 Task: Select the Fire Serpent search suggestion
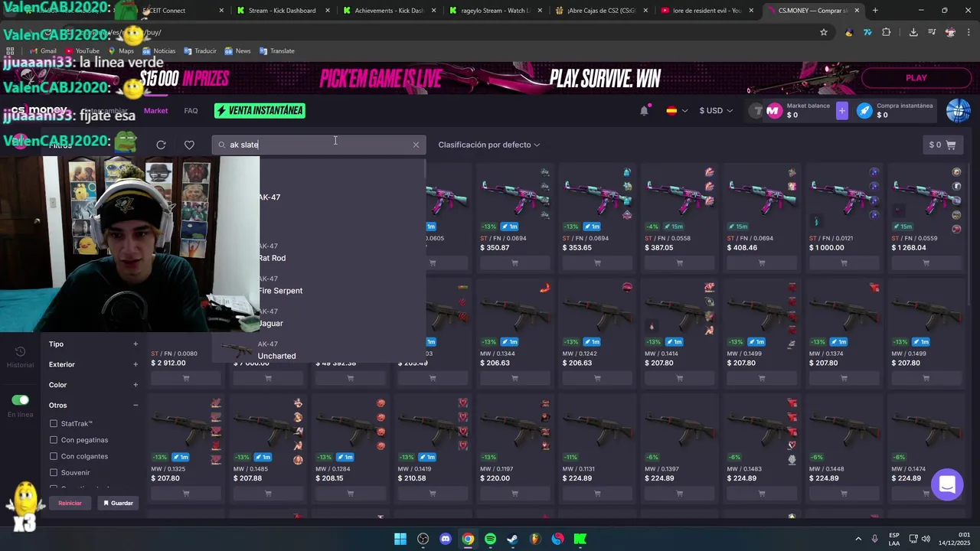tap(341, 285)
